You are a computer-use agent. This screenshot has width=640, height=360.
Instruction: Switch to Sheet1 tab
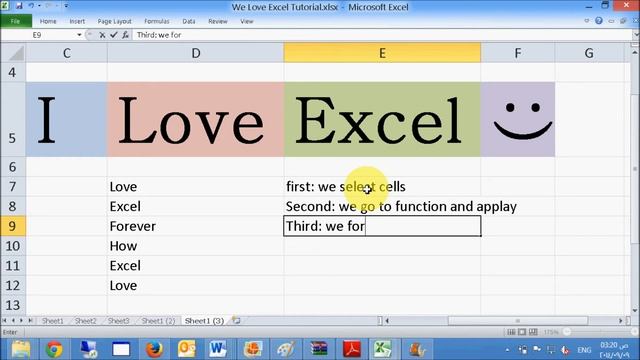coord(53,321)
